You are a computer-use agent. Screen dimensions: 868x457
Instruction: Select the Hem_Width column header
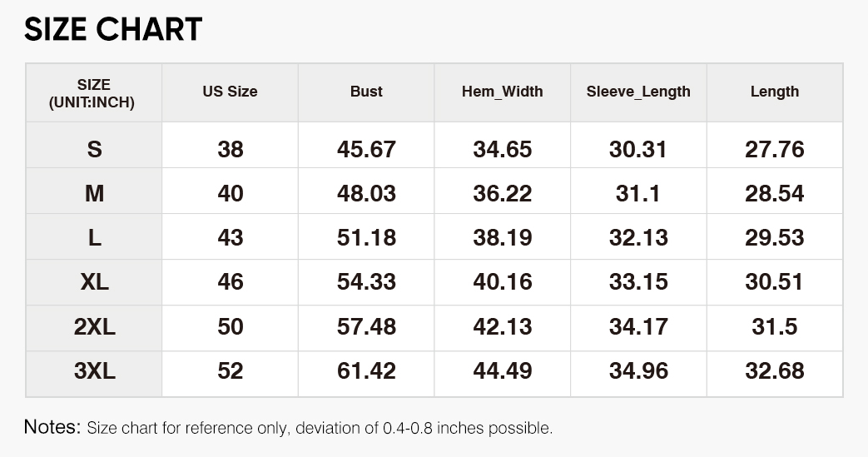502,92
